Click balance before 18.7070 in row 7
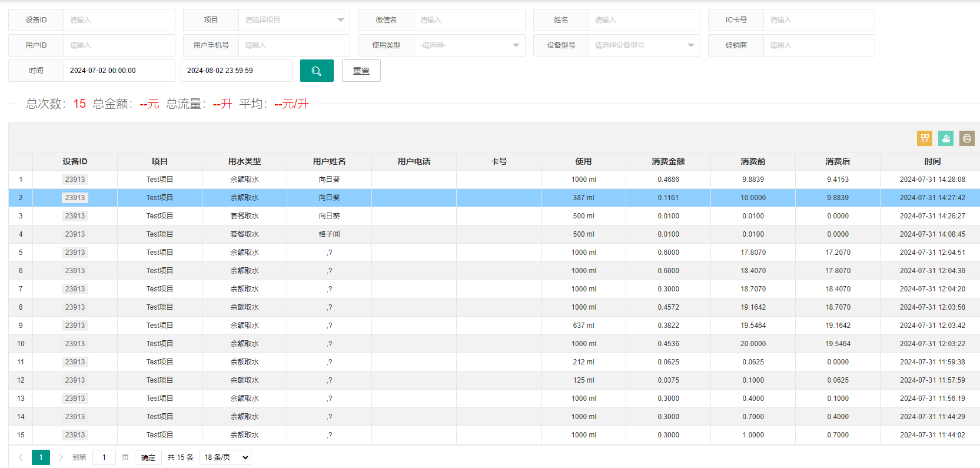Image resolution: width=980 pixels, height=468 pixels. tap(753, 289)
